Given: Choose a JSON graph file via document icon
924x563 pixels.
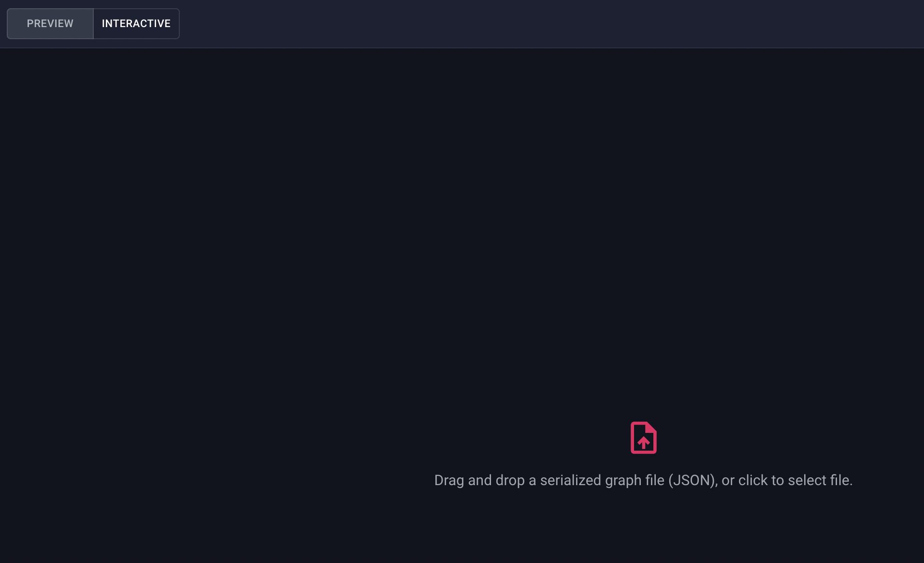Looking at the screenshot, I should [643, 438].
